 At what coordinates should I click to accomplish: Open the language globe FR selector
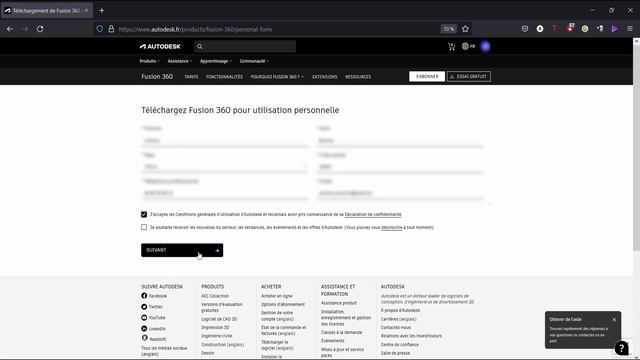click(468, 47)
